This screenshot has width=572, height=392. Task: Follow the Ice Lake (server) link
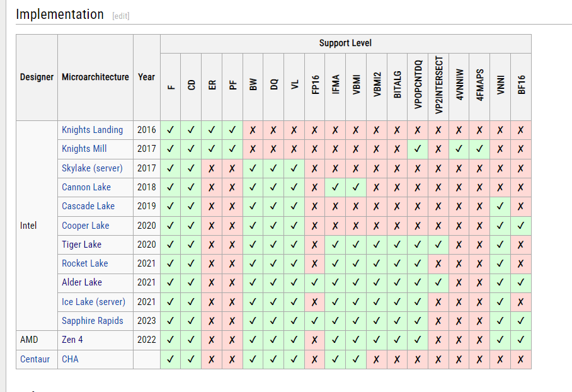[x=93, y=302]
